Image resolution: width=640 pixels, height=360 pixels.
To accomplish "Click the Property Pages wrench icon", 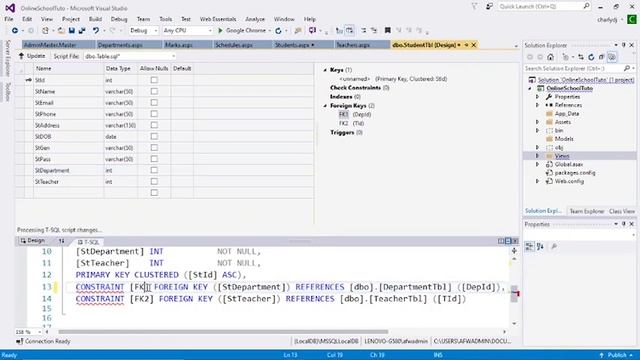I will pyautogui.click(x=554, y=246).
